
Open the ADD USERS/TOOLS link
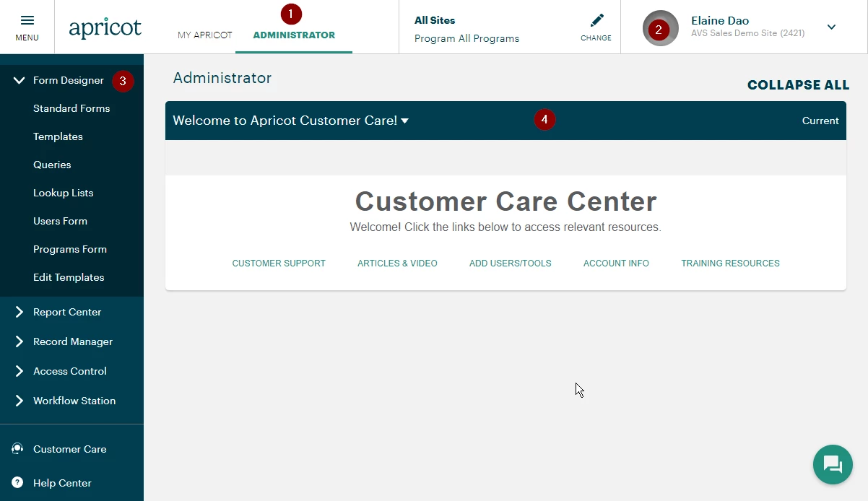[x=510, y=263]
